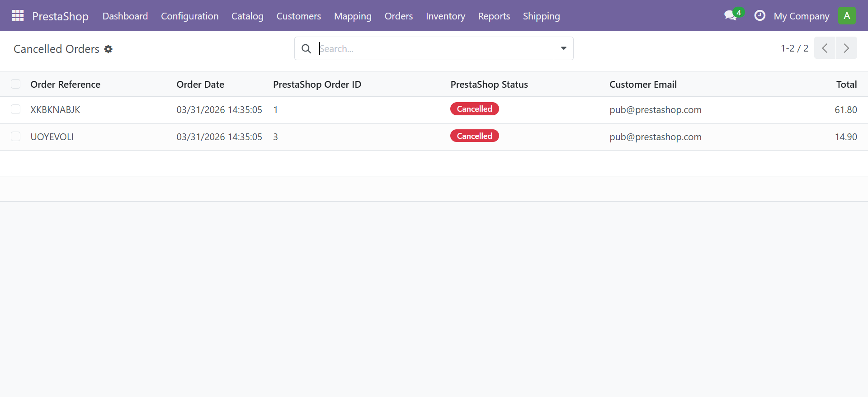Open the conversations messages icon
Viewport: 868px width, 397px height.
click(731, 16)
